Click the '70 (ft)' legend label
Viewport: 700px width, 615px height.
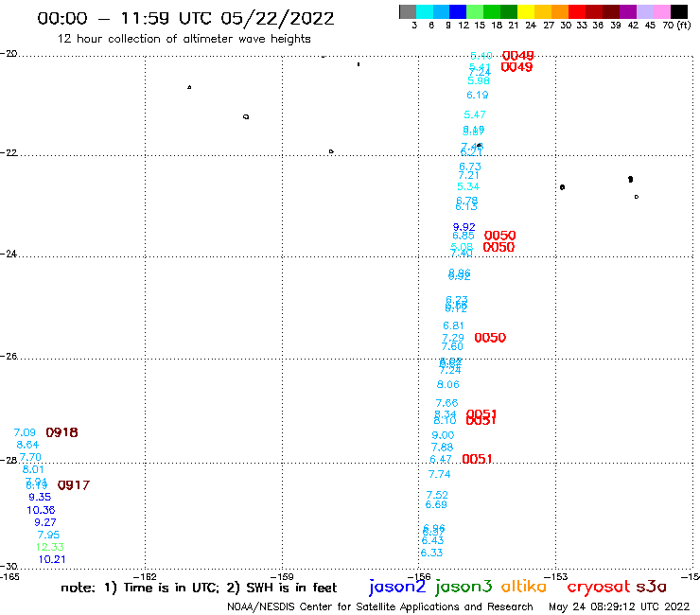[x=676, y=25]
